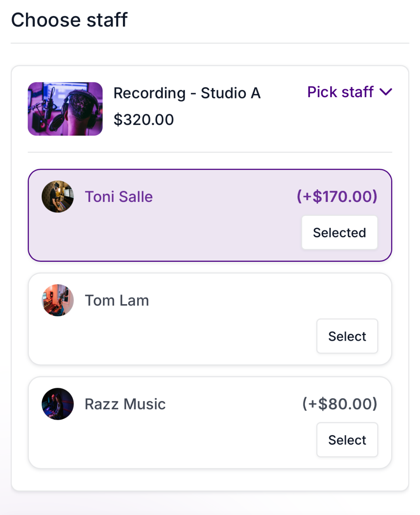The height and width of the screenshot is (515, 420).
Task: Click the Selected button for Toni Salle
Action: coord(339,233)
